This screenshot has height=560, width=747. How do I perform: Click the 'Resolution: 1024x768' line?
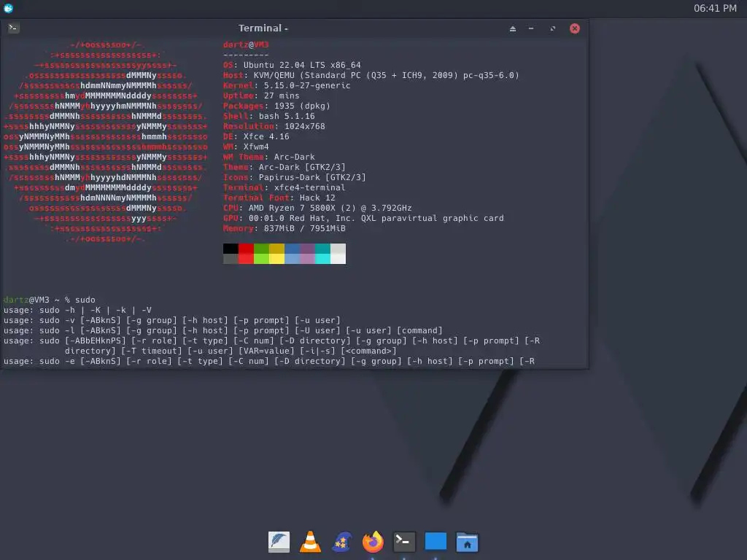tap(274, 127)
